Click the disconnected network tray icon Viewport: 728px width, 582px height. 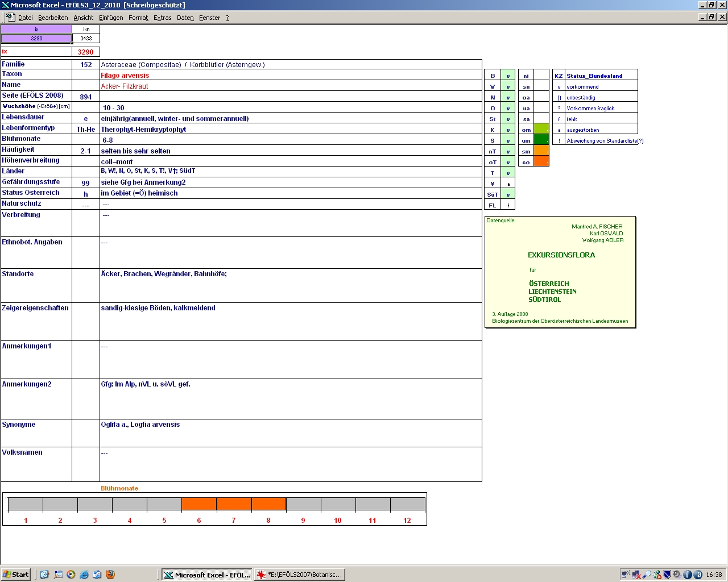pyautogui.click(x=636, y=575)
